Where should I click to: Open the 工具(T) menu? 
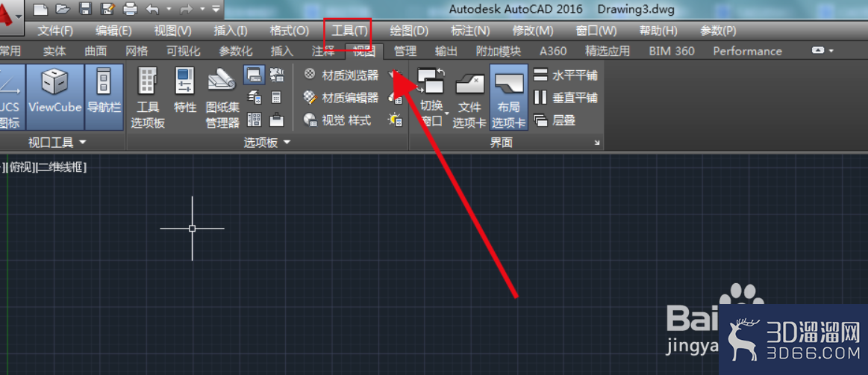(349, 31)
